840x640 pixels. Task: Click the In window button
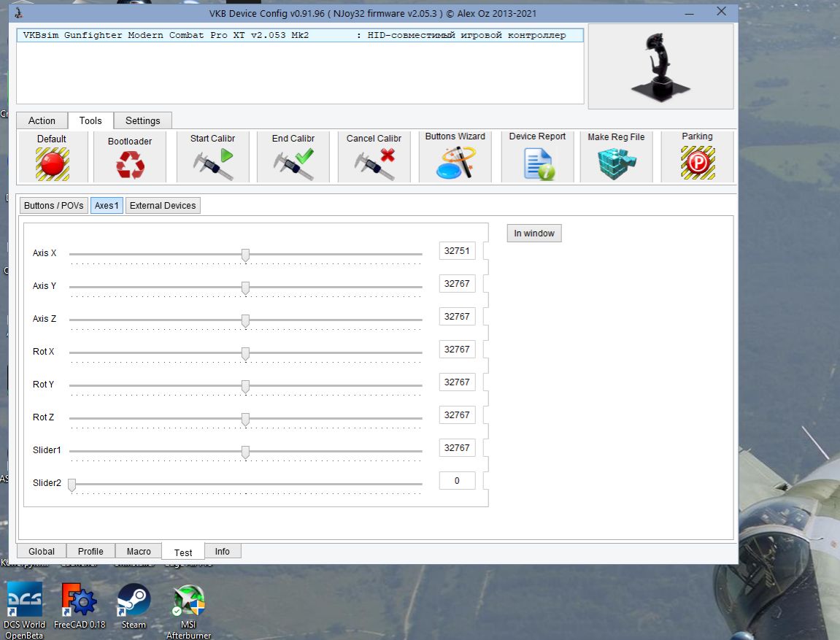534,234
